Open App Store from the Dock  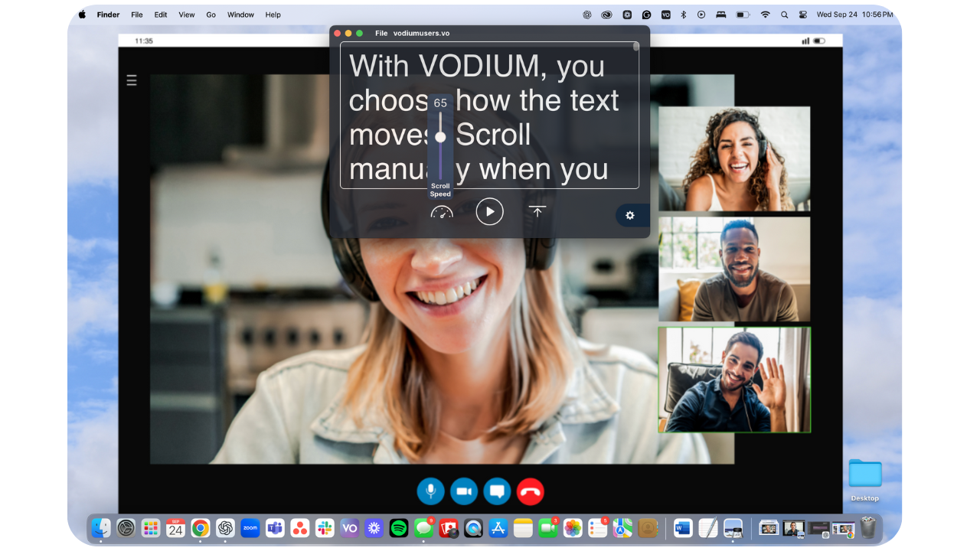point(498,528)
